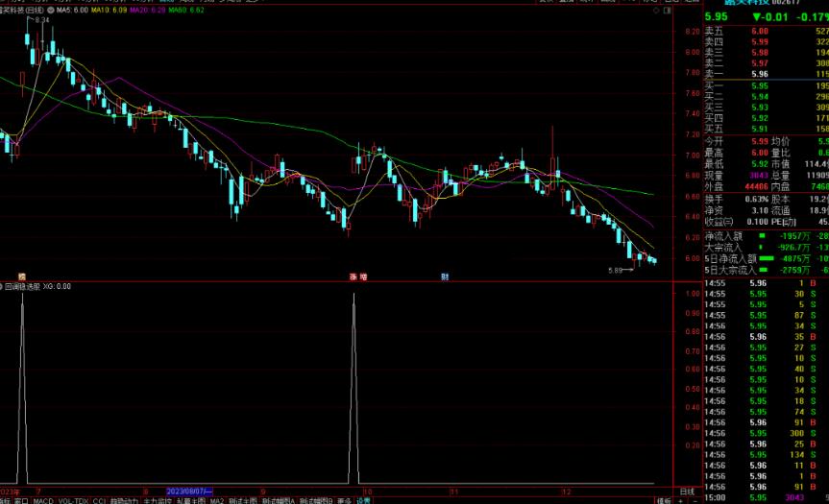Click the 5.89 low price annotation
829x504 pixels.
616,270
